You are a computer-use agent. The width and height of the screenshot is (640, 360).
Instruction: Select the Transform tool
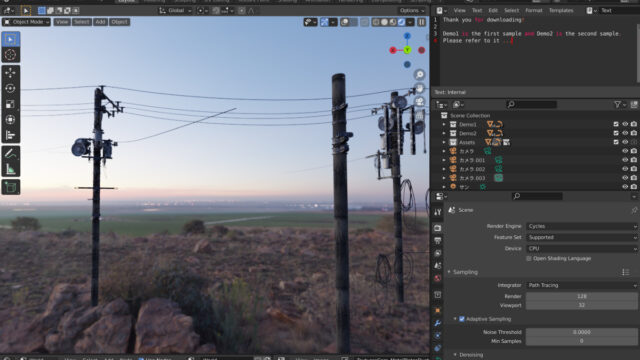(x=11, y=120)
